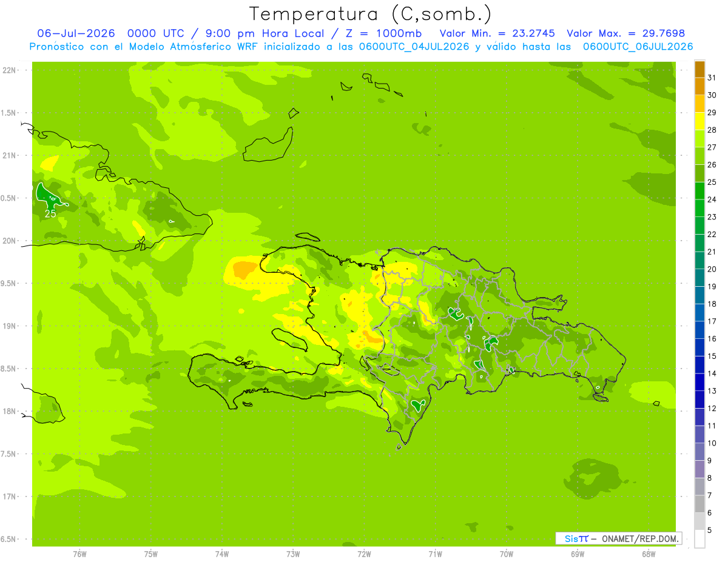Screen dimensions: 728x562
Task: Click the "20N" latitude axis label
Action: 10,241
